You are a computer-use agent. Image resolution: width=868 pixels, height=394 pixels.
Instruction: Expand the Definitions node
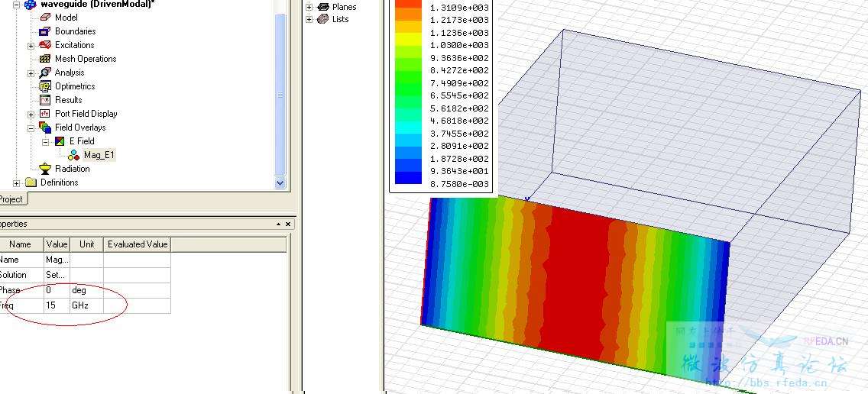(x=16, y=183)
